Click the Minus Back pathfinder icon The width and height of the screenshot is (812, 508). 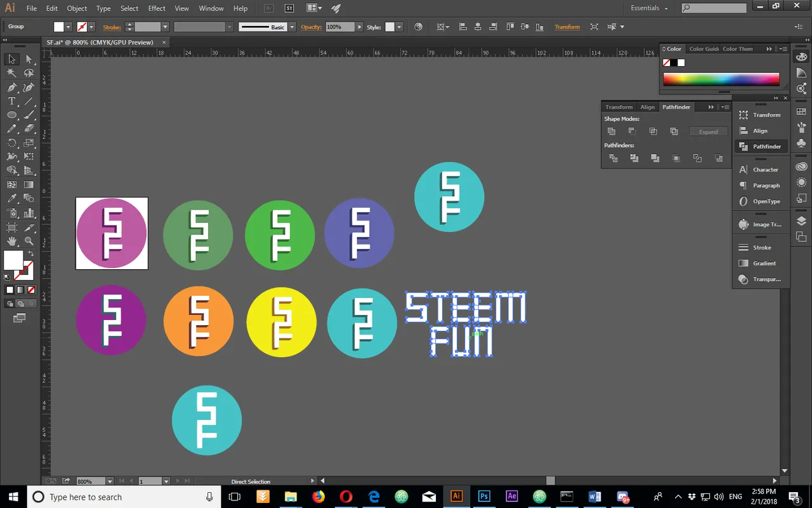tap(719, 158)
